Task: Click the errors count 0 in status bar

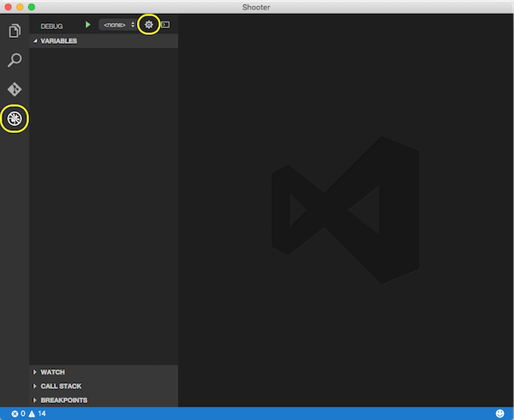Action: 18,414
